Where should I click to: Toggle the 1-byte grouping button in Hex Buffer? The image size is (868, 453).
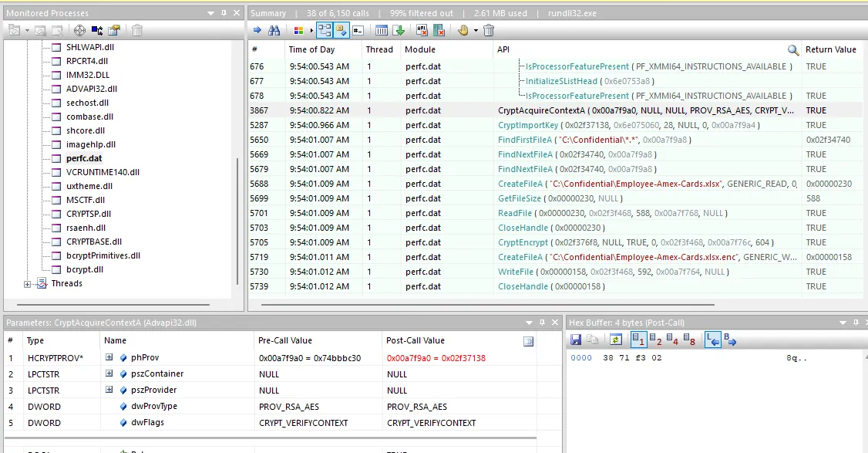[638, 340]
